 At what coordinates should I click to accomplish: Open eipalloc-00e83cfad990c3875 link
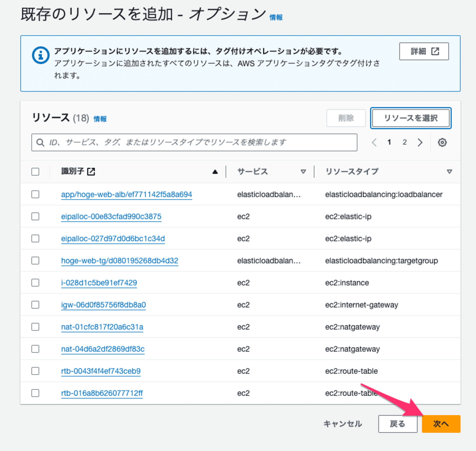[x=111, y=217]
